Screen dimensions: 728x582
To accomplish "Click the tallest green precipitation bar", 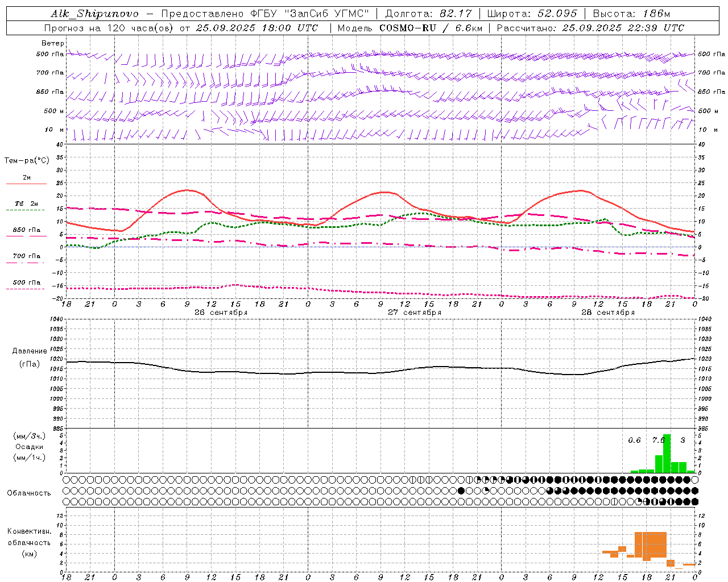I will tap(667, 454).
